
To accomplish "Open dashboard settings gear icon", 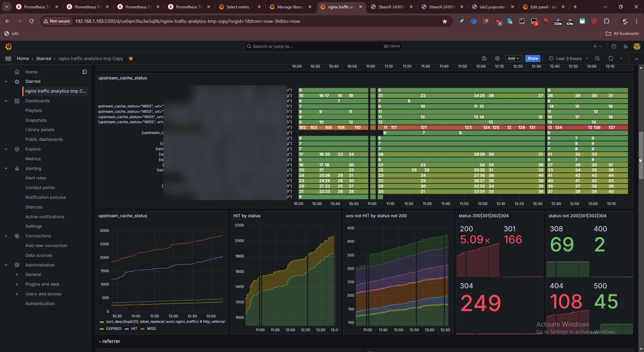I will pos(497,59).
